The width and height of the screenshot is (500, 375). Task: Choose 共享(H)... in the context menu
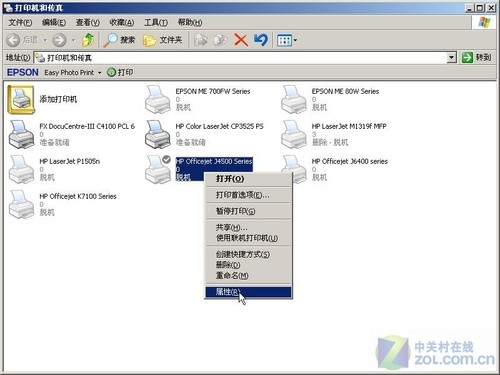[x=248, y=227]
